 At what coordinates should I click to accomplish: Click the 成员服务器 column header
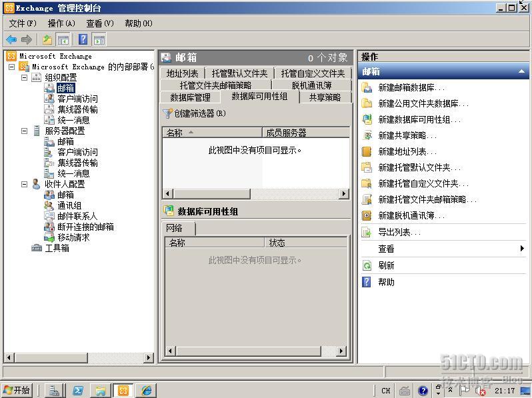306,133
